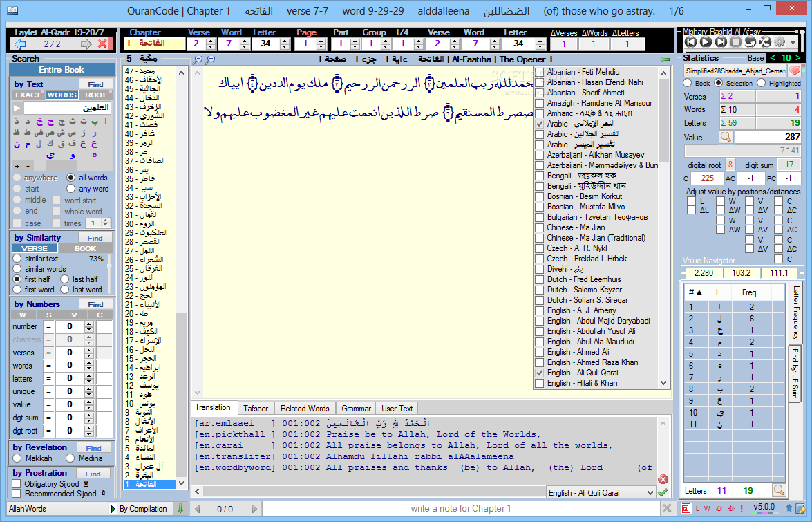Open the audio reciter dropdown arrow

click(793, 42)
